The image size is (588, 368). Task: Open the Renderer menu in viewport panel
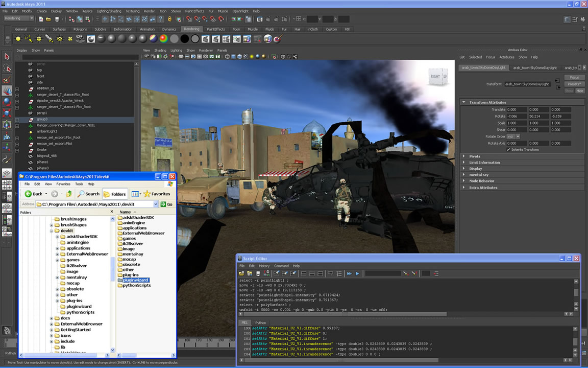206,50
